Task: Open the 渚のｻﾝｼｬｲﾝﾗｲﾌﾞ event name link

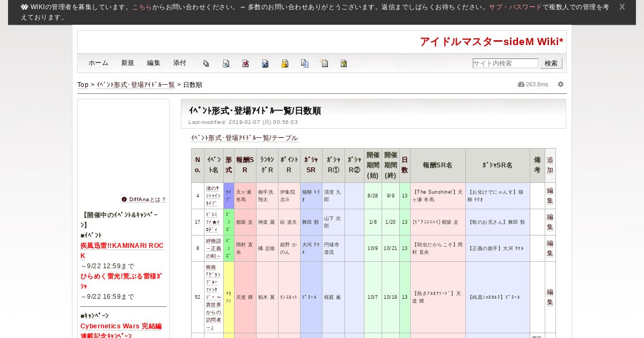Action: click(x=214, y=196)
